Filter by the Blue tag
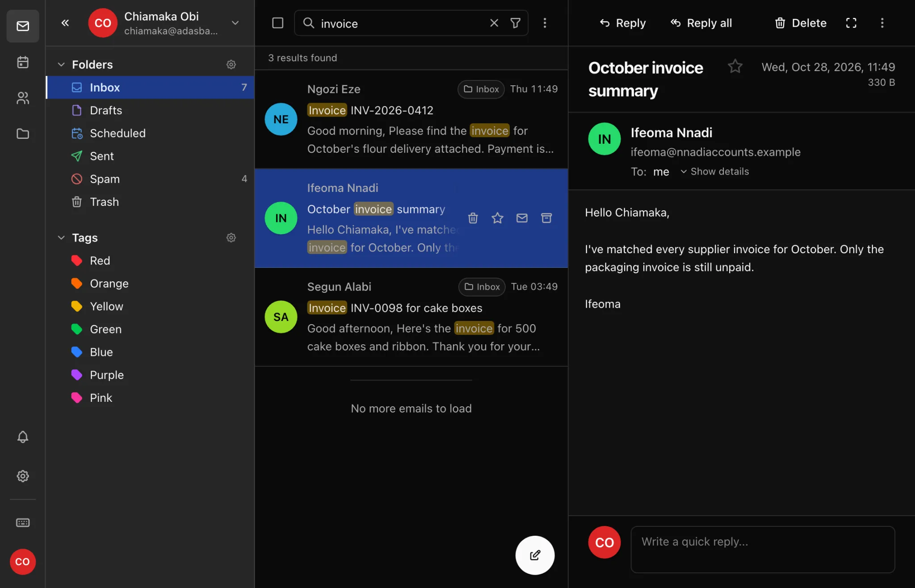This screenshot has height=588, width=915. tap(151, 352)
